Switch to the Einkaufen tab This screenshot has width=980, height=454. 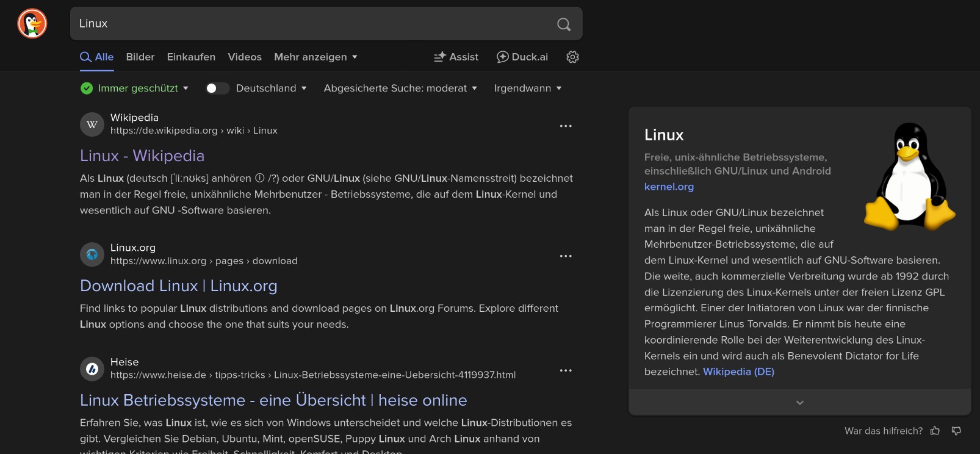pyautogui.click(x=191, y=57)
